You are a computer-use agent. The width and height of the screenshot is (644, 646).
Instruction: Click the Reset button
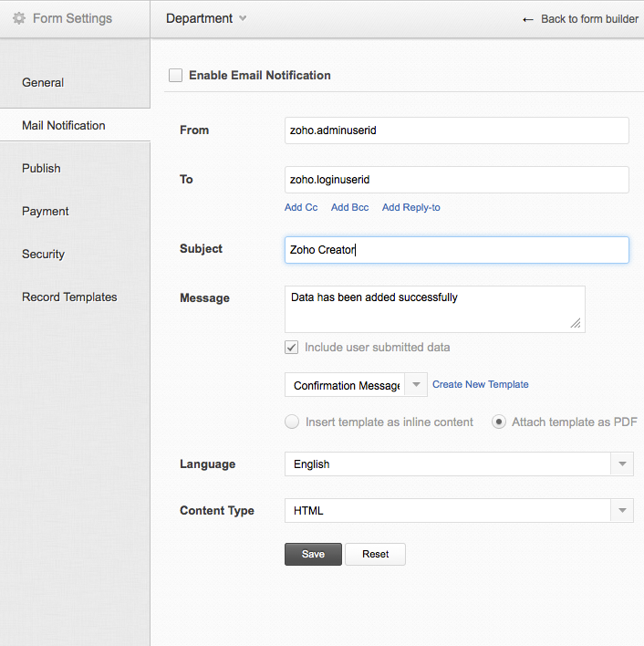pyautogui.click(x=375, y=555)
